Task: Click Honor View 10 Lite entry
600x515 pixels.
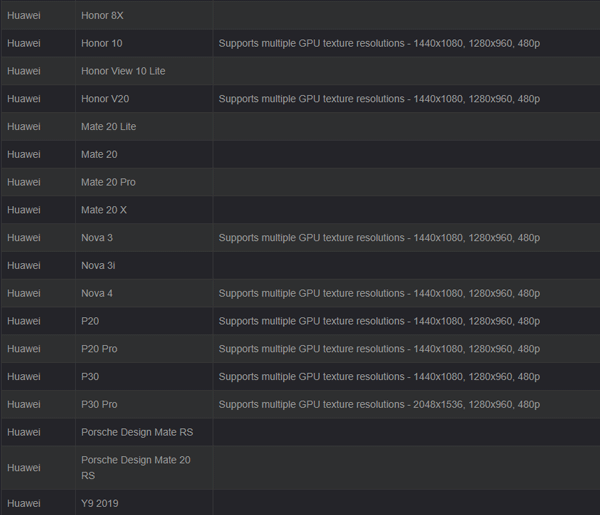Action: click(122, 71)
